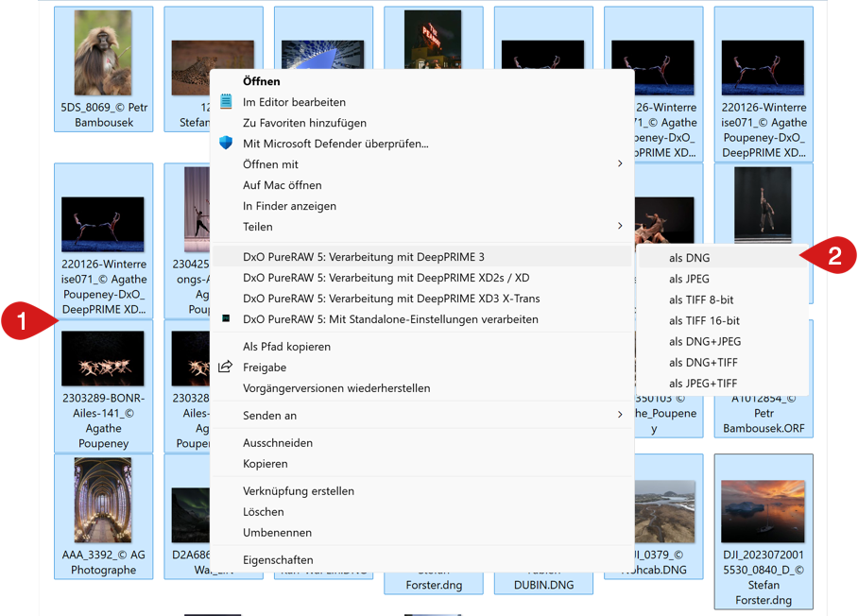
Task: Expand the Öffnen mit submenu arrow
Action: click(620, 163)
